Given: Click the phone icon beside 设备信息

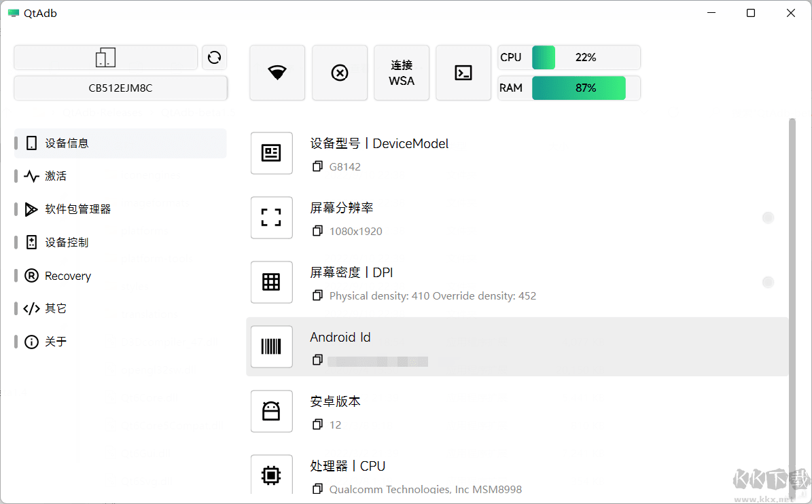Looking at the screenshot, I should point(31,143).
